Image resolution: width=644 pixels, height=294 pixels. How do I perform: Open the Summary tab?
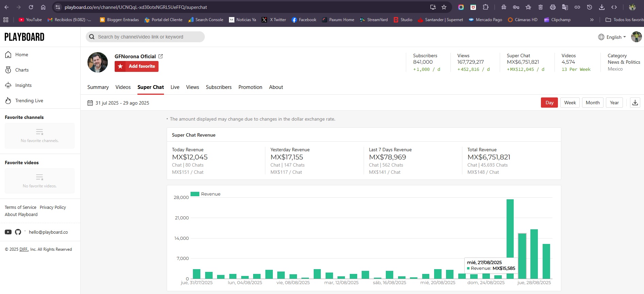tap(98, 87)
